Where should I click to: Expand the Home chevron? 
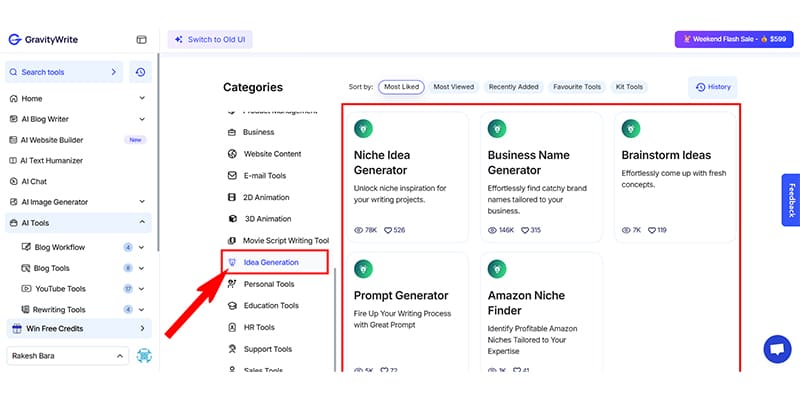pyautogui.click(x=142, y=98)
